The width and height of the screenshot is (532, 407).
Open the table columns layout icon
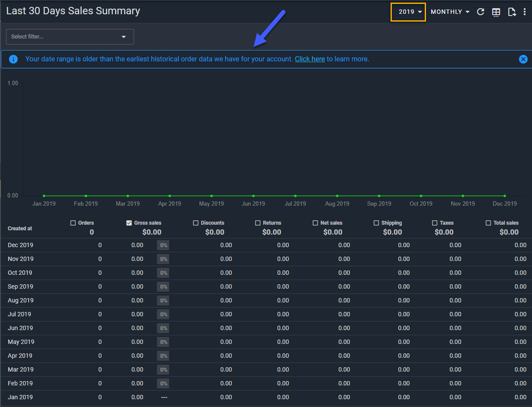click(496, 12)
